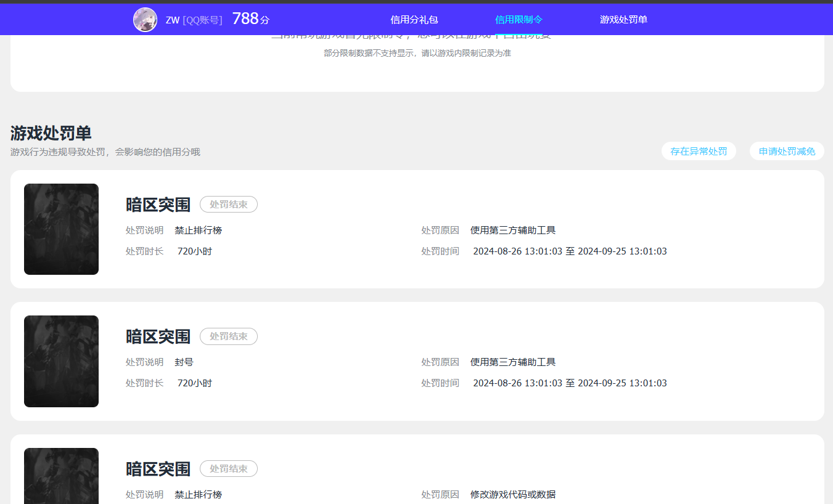Screen dimensions: 833x504
Task: Click the 申请处罚减免 button
Action: [x=787, y=150]
